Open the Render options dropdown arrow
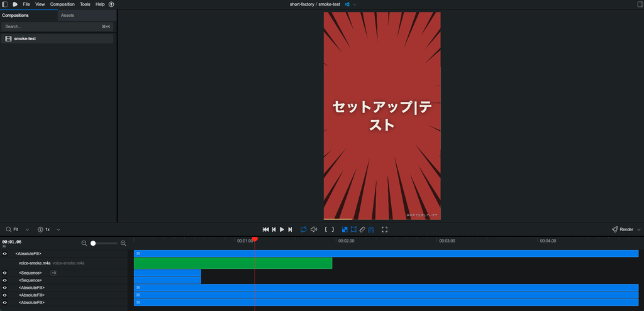 639,229
